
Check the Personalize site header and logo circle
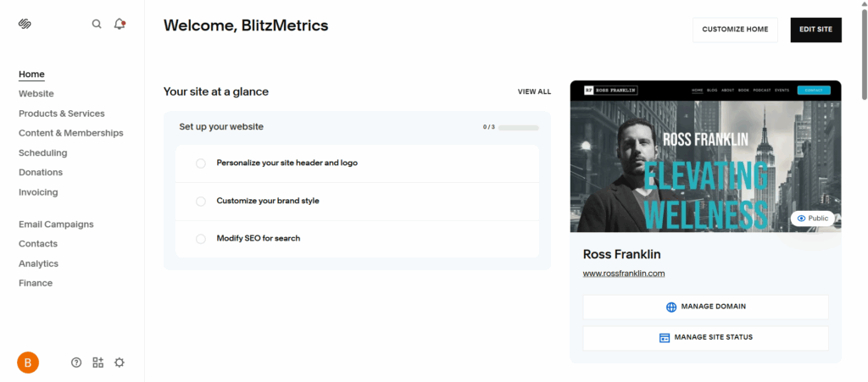pyautogui.click(x=201, y=163)
